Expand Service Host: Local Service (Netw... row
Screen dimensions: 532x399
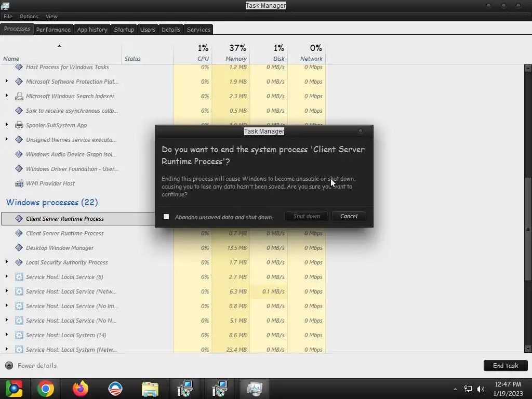coord(6,291)
